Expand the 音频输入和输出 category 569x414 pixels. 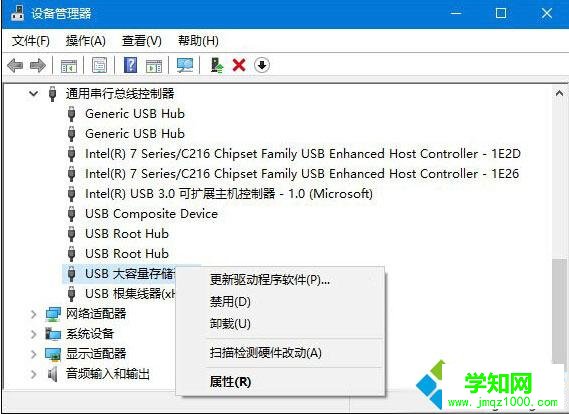click(33, 374)
